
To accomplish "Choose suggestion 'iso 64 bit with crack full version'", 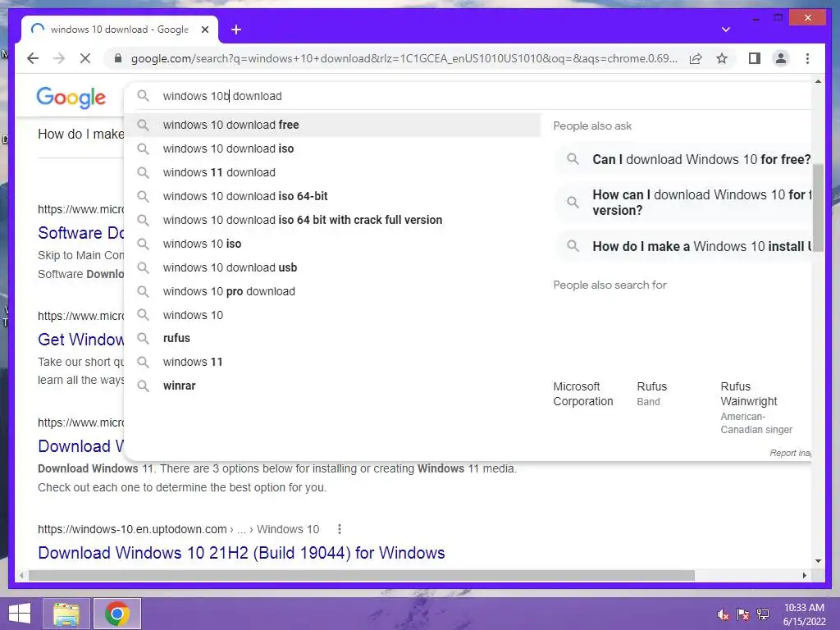I will tap(332, 220).
